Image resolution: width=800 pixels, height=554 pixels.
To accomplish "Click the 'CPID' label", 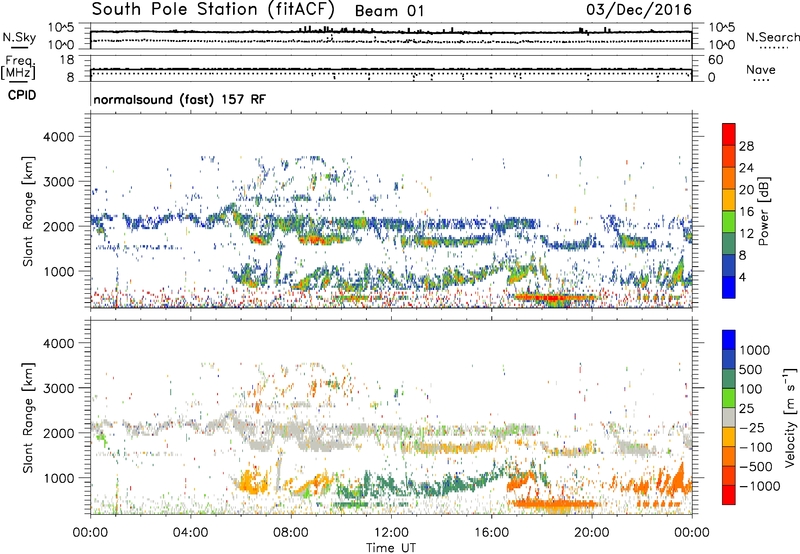I will point(22,95).
